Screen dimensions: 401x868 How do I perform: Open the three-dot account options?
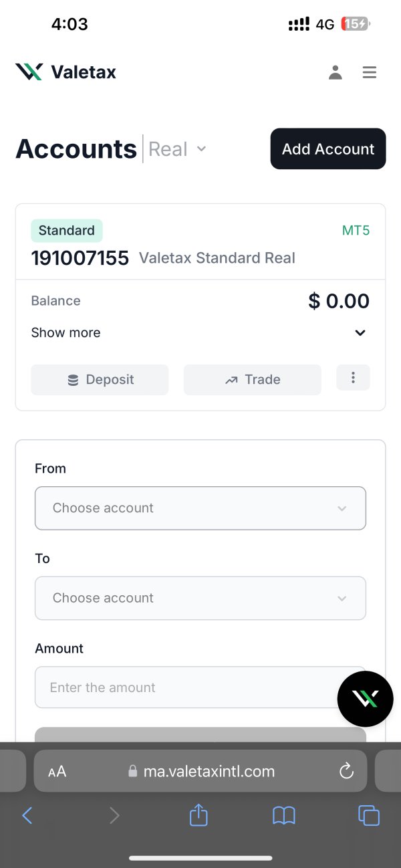[x=353, y=378]
